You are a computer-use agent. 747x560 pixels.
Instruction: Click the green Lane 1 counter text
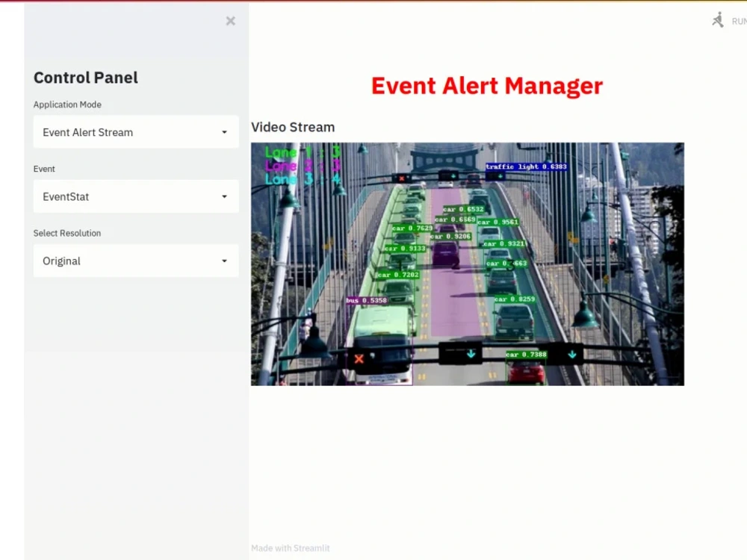tap(303, 152)
